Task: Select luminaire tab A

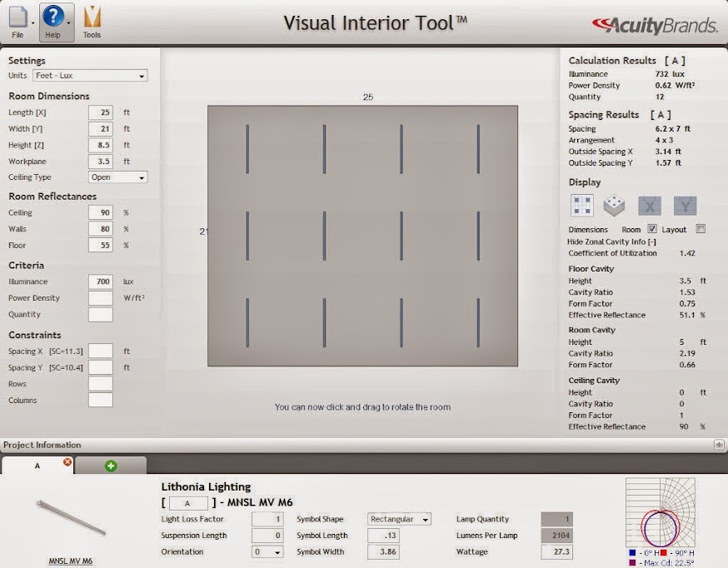Action: (37, 466)
